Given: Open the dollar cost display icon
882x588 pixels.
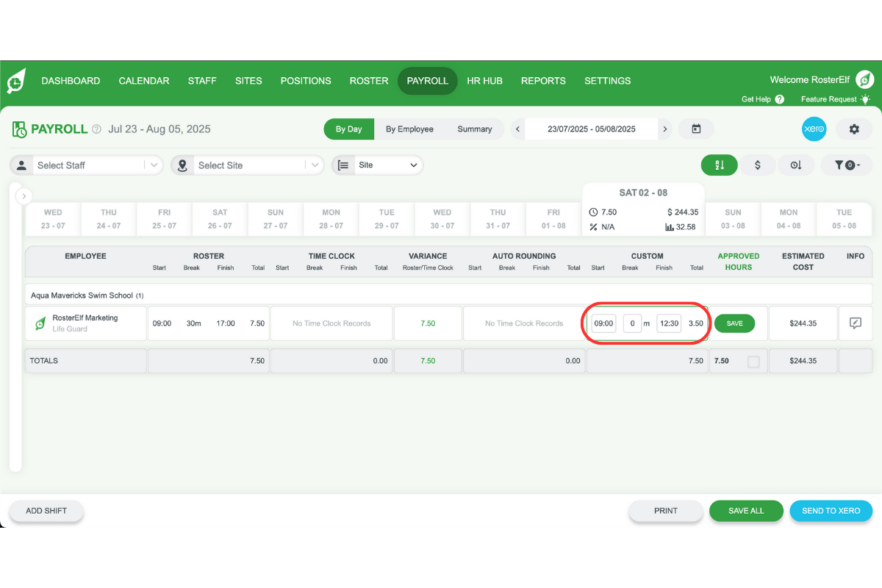Looking at the screenshot, I should (758, 165).
